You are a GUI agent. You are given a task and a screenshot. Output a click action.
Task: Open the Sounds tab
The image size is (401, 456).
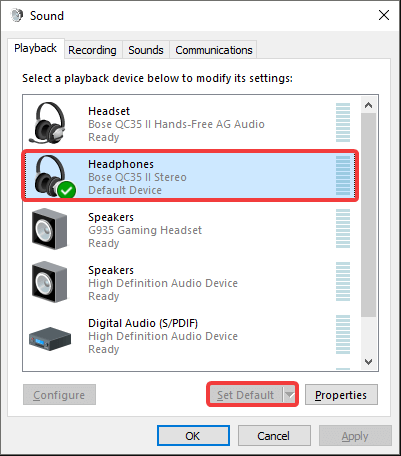[146, 50]
